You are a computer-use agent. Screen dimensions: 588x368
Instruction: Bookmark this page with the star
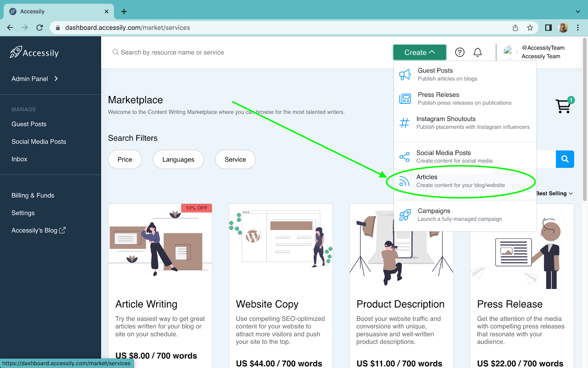coord(530,28)
